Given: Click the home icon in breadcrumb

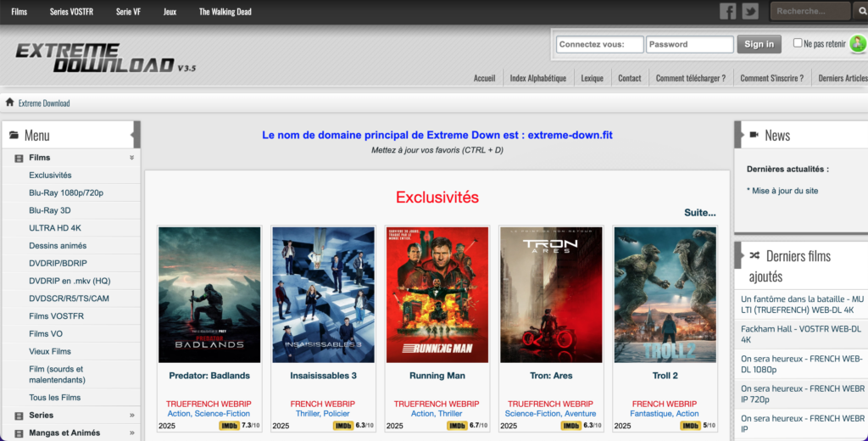Looking at the screenshot, I should pyautogui.click(x=9, y=103).
